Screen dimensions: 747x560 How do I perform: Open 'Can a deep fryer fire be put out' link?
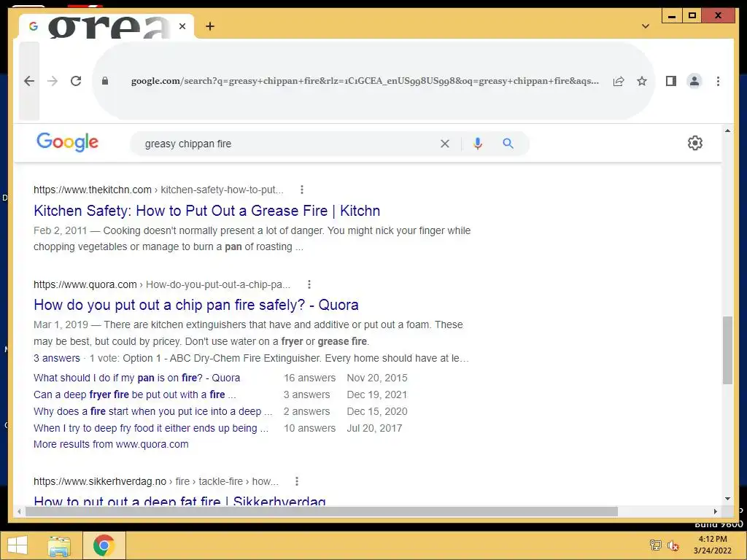click(x=135, y=394)
